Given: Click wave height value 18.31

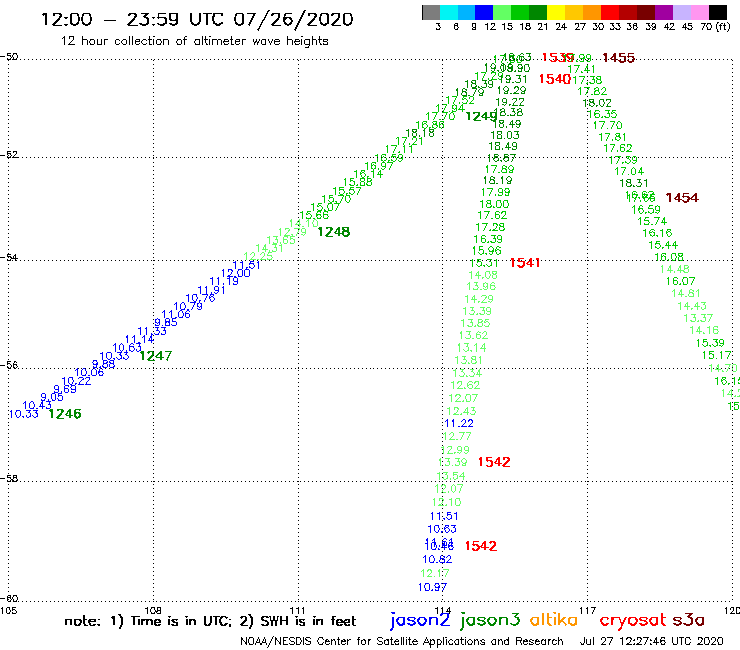Looking at the screenshot, I should click(634, 183).
